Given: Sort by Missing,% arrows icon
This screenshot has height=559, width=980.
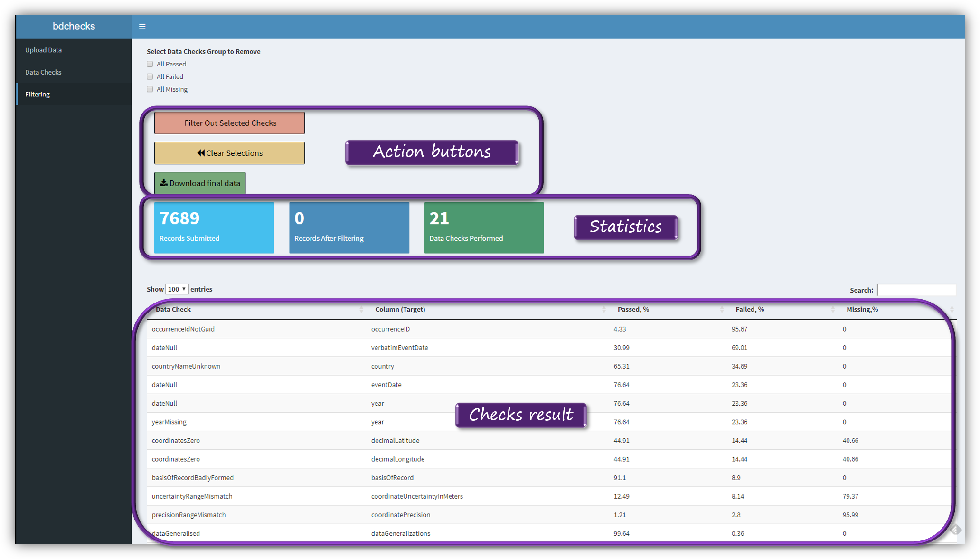Looking at the screenshot, I should (x=952, y=310).
